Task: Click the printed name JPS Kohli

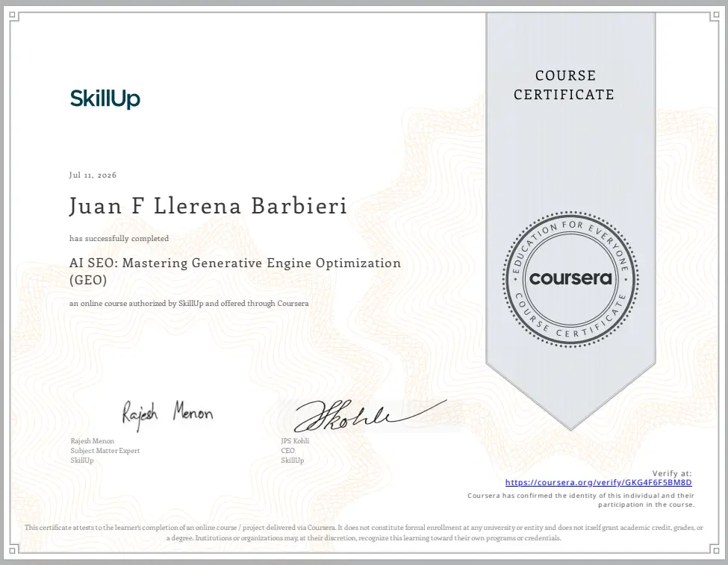Action: 295,440
